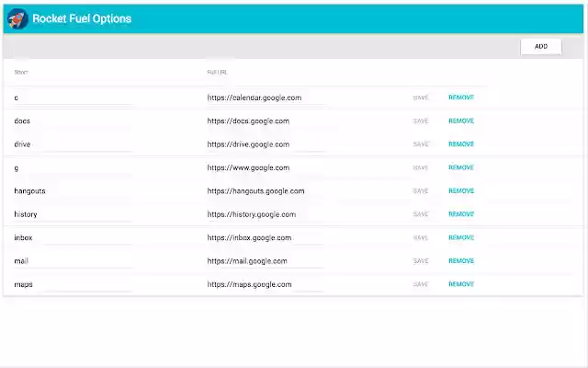The width and height of the screenshot is (588, 368).
Task: Save the 'docs' shortcut row
Action: click(421, 121)
